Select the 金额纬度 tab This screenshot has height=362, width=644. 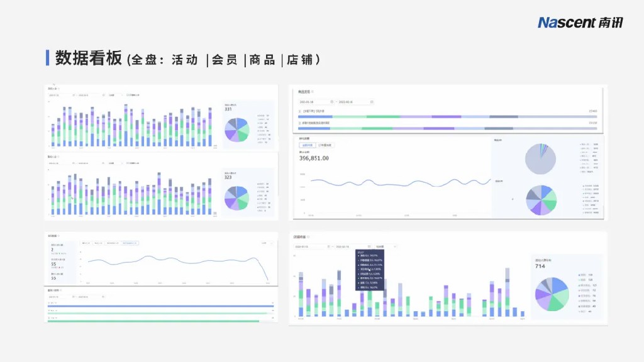307,145
